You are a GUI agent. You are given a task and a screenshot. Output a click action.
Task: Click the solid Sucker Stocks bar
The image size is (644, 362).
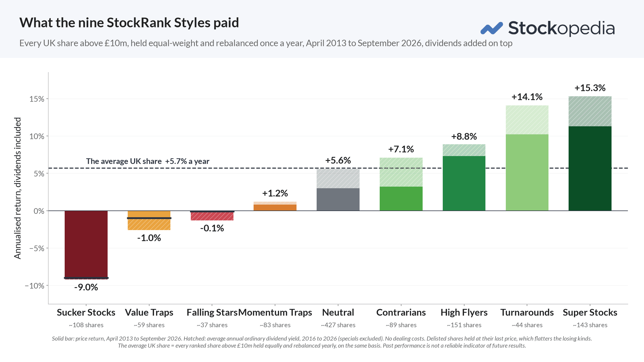86,244
